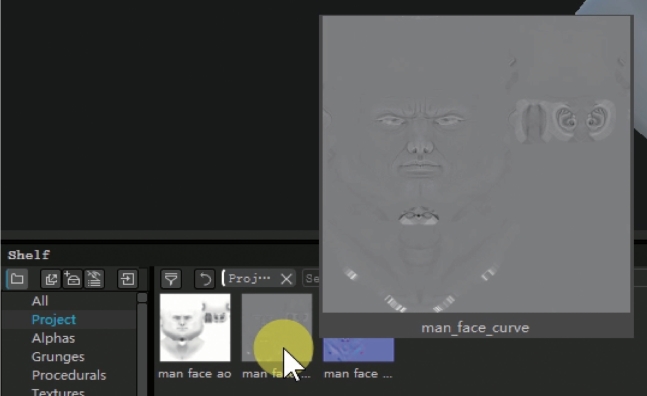Click into the shelf search field

pos(312,279)
